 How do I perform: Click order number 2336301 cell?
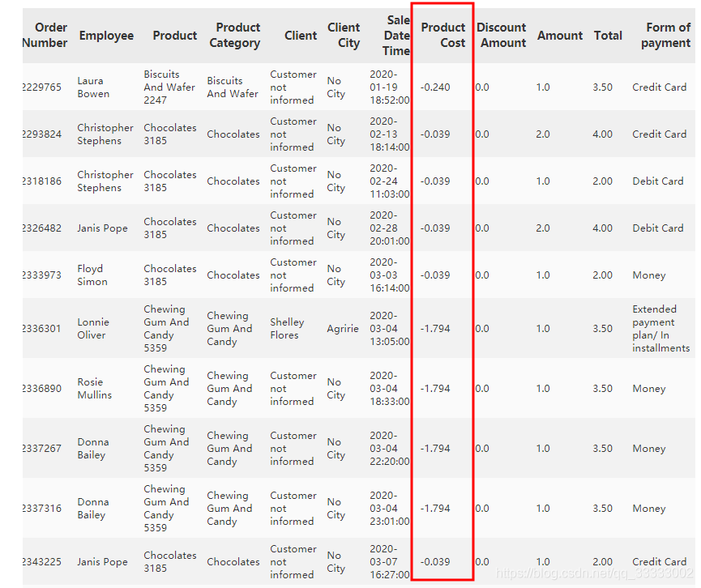point(42,328)
